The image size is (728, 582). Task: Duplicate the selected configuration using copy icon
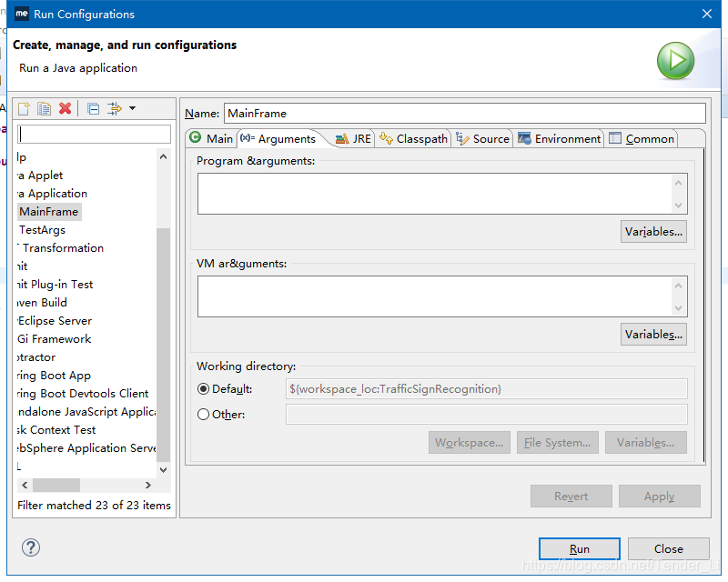click(x=43, y=108)
